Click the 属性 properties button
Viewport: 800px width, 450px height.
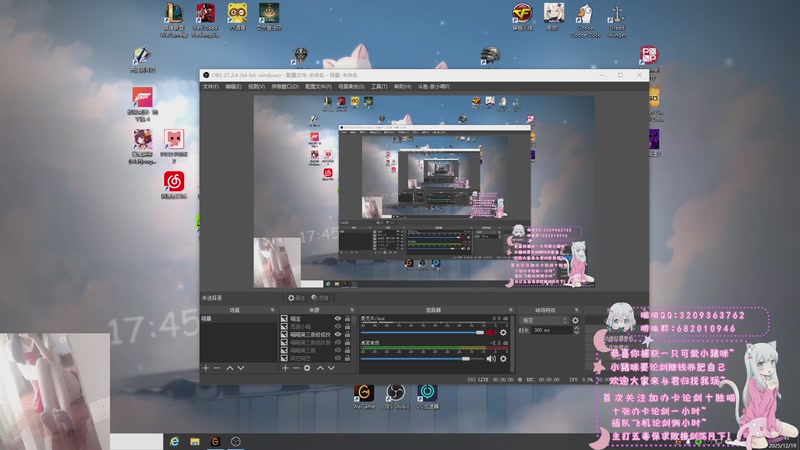click(296, 298)
